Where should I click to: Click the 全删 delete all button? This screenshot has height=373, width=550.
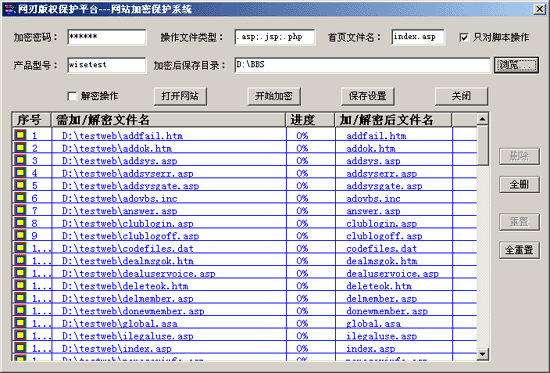[x=519, y=185]
